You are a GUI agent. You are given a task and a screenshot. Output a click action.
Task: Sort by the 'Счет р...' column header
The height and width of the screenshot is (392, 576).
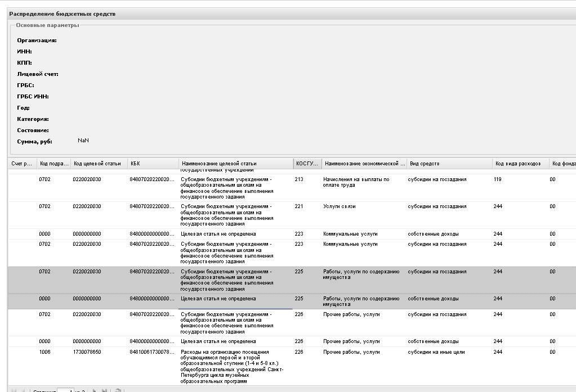pyautogui.click(x=22, y=164)
